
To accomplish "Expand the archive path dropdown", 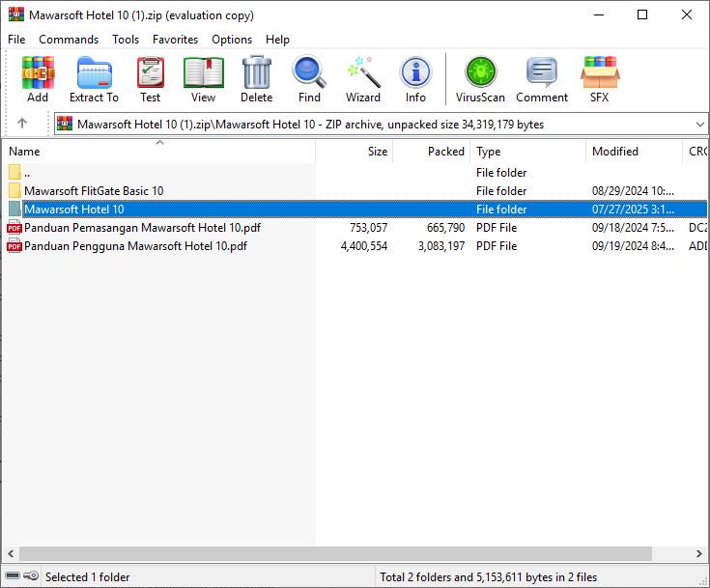I will (x=699, y=125).
